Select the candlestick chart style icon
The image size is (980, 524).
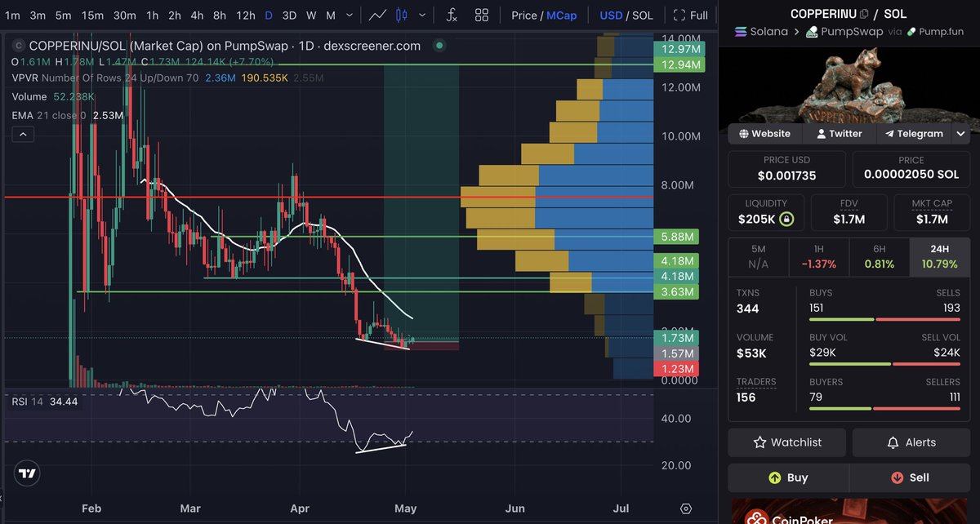(401, 15)
